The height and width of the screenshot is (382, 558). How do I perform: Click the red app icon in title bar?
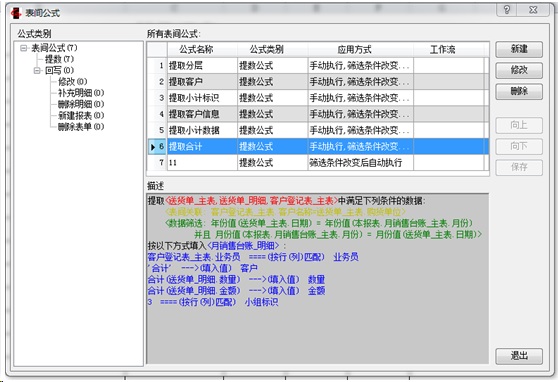pos(16,13)
